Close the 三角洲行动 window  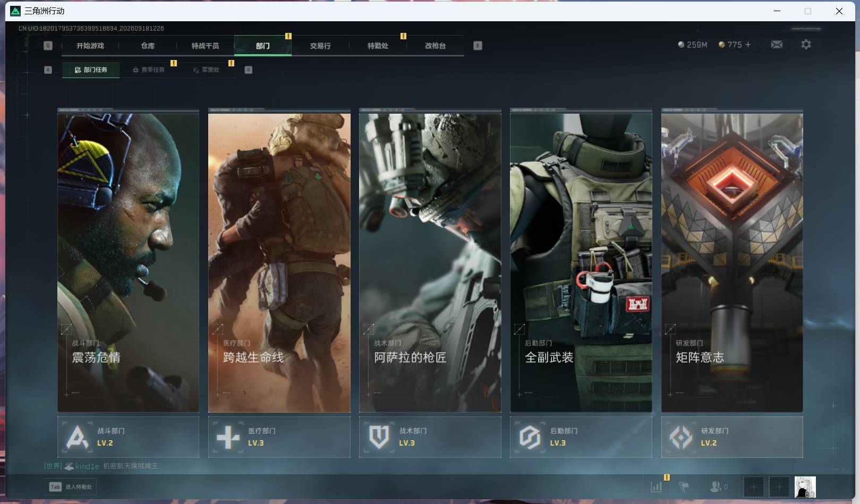839,11
